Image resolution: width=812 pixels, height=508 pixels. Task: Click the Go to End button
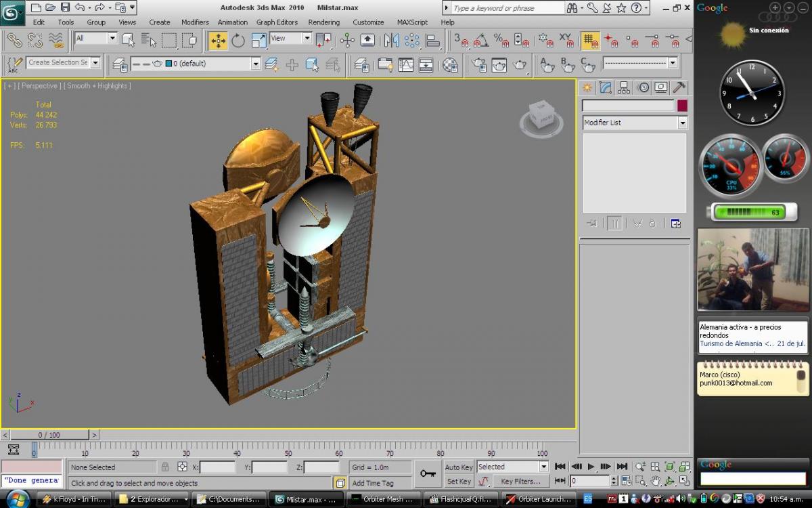622,467
